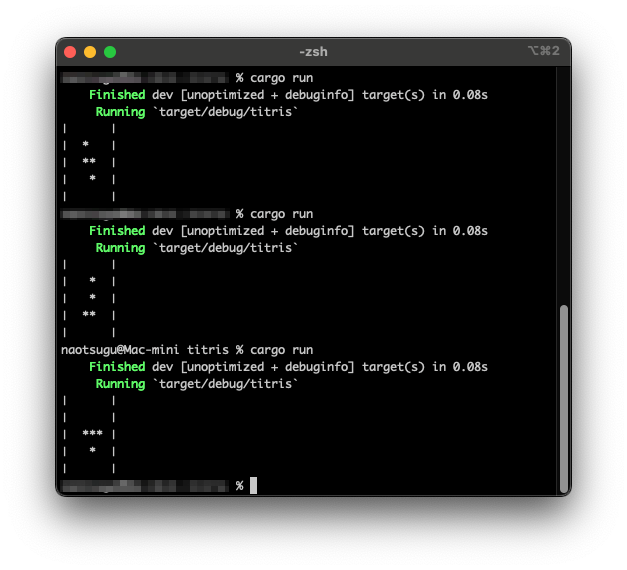The width and height of the screenshot is (627, 570).
Task: Click the three-asterisk row in last output
Action: click(93, 434)
